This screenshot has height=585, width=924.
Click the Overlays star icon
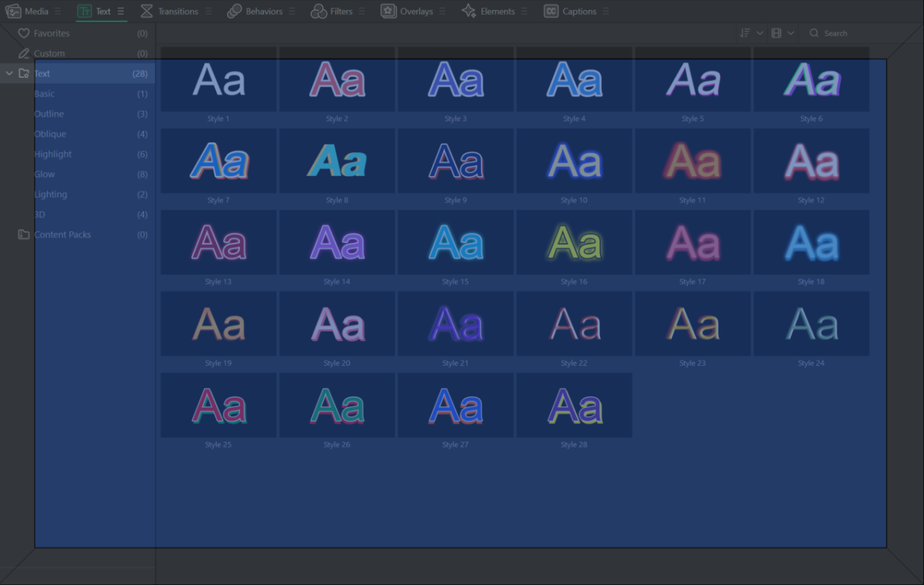[x=389, y=12]
